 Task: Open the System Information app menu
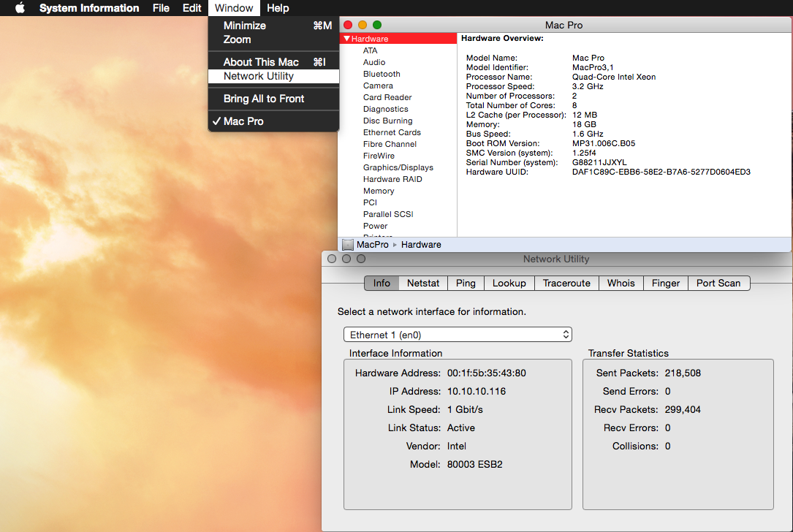89,8
